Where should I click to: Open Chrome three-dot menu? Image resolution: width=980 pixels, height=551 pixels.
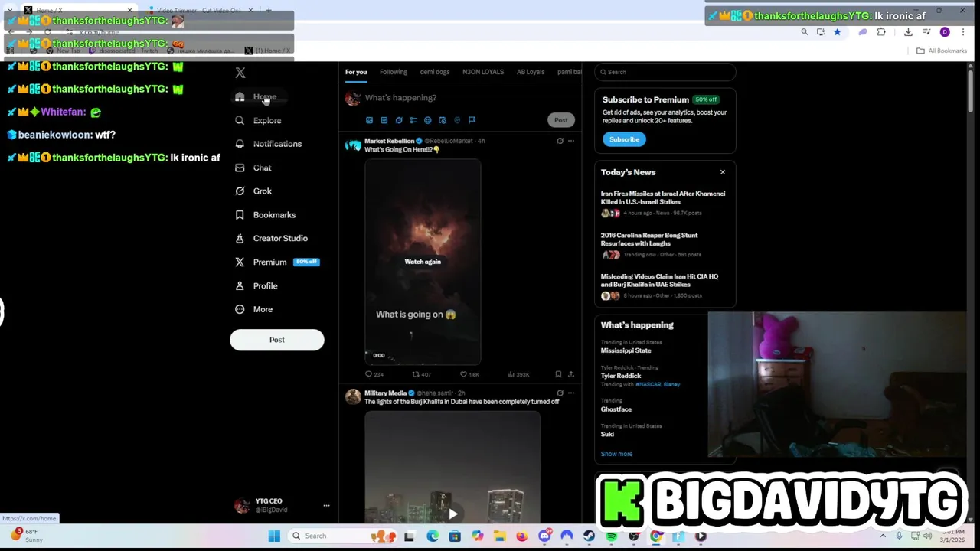point(963,32)
